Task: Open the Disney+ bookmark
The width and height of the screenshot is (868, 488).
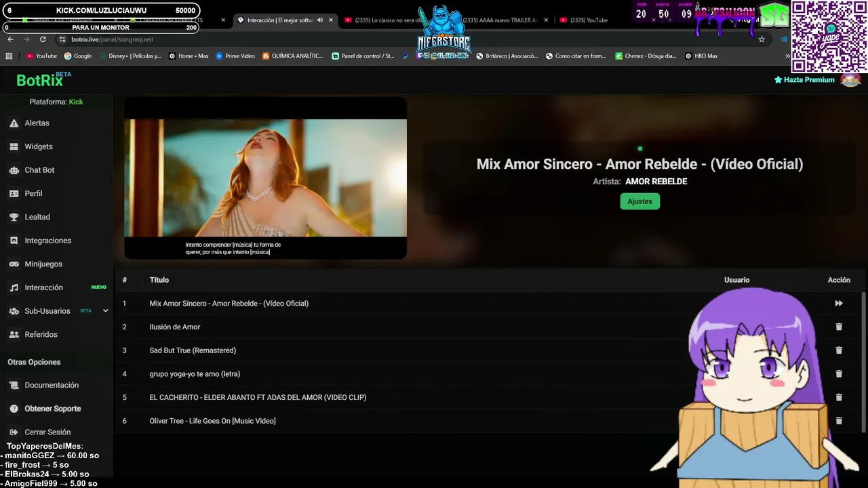Action: click(x=130, y=56)
